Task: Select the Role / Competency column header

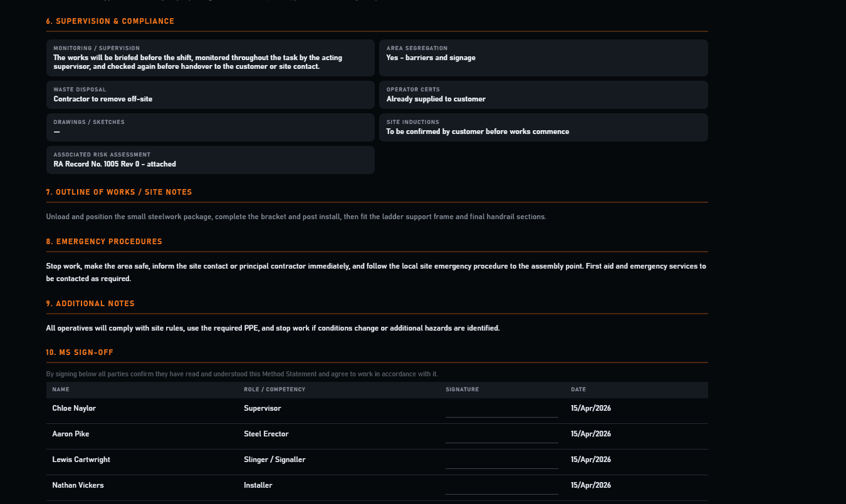Action: click(x=274, y=389)
